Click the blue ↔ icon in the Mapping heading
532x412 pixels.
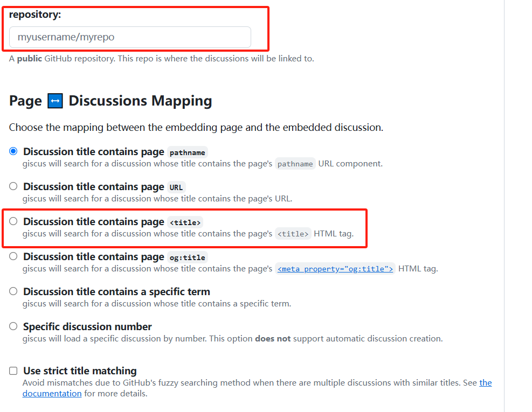pos(54,100)
